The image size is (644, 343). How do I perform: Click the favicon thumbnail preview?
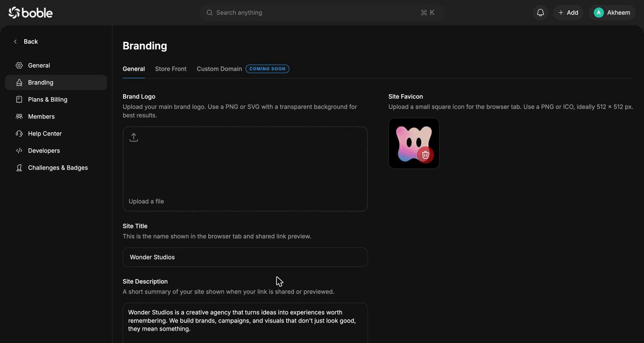(414, 143)
